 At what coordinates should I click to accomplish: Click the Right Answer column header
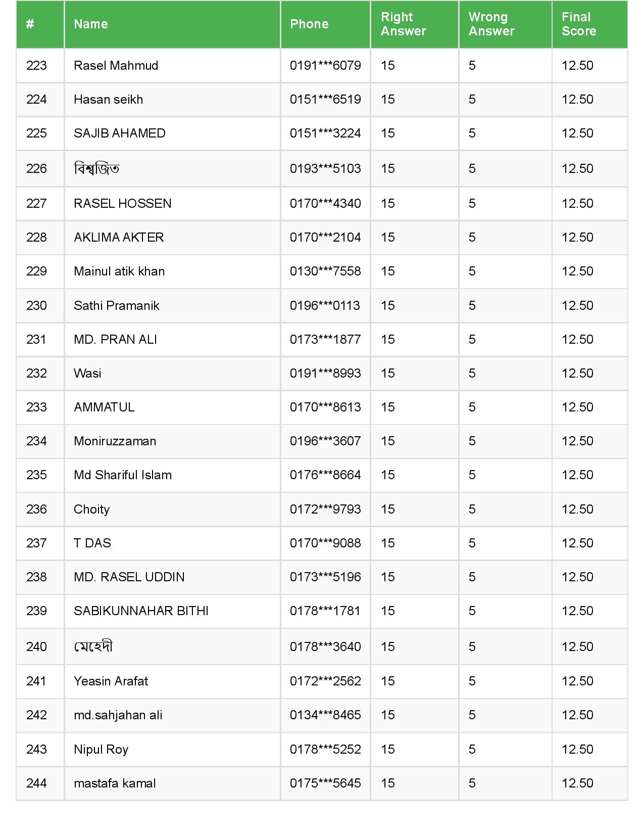pyautogui.click(x=403, y=24)
